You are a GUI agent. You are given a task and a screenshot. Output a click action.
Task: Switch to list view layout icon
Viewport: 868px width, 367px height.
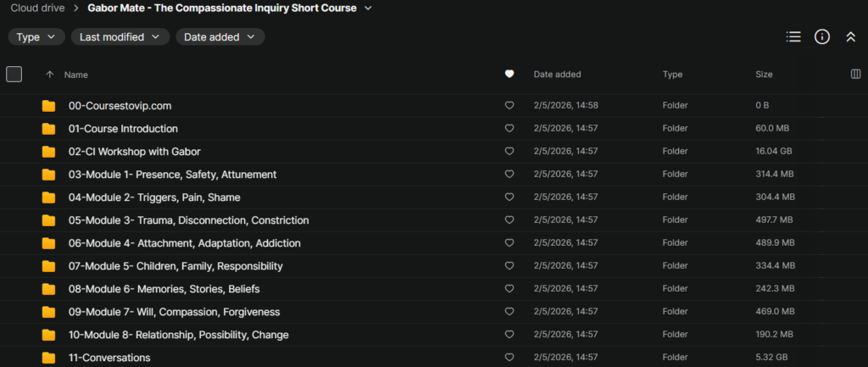pyautogui.click(x=793, y=36)
